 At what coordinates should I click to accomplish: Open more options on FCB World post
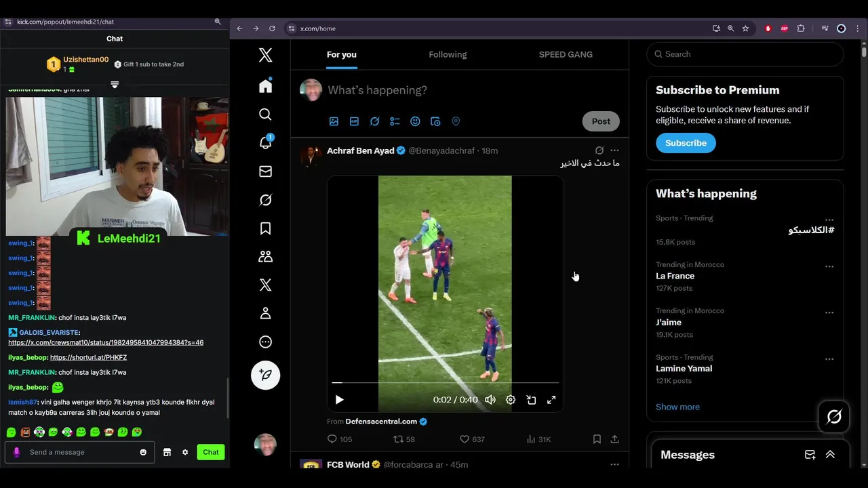[614, 464]
